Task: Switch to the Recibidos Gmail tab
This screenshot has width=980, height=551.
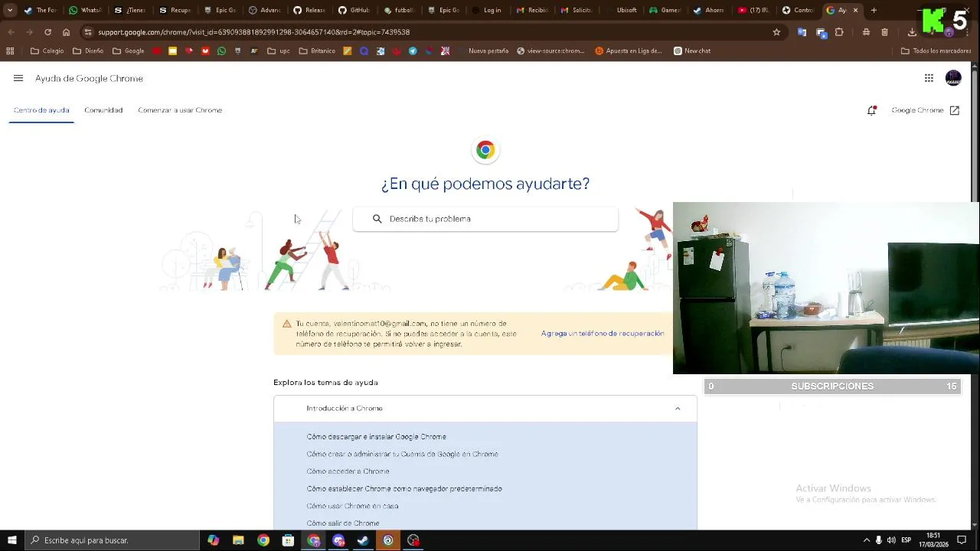Action: (x=532, y=10)
